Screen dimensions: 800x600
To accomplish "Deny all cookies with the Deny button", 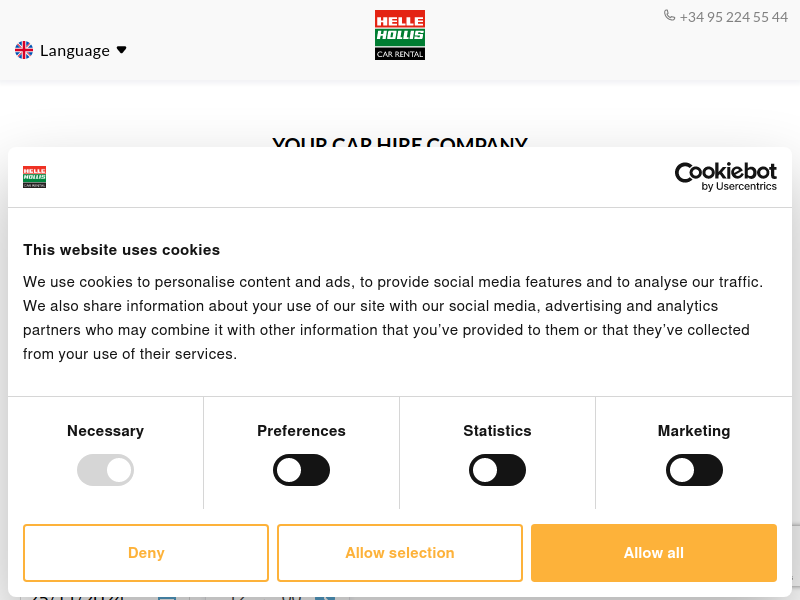I will [146, 553].
